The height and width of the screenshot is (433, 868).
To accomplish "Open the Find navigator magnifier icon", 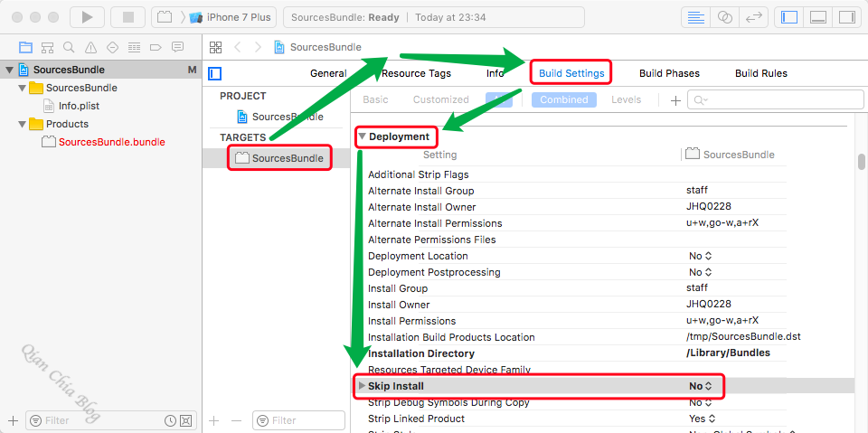I will [69, 47].
